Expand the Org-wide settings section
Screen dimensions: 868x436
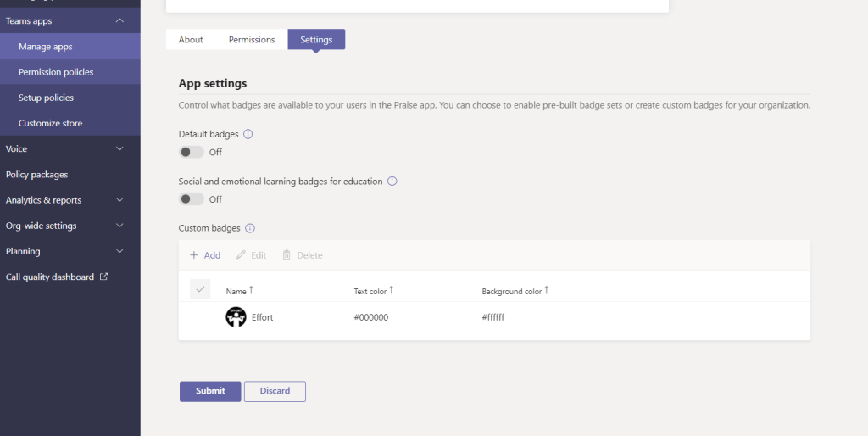[120, 226]
